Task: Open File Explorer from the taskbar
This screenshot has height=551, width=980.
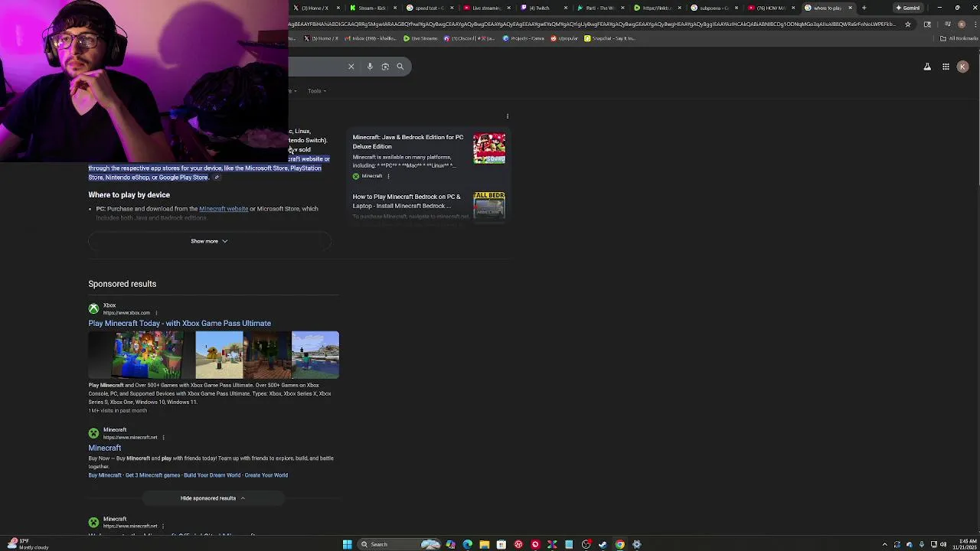Action: (484, 544)
